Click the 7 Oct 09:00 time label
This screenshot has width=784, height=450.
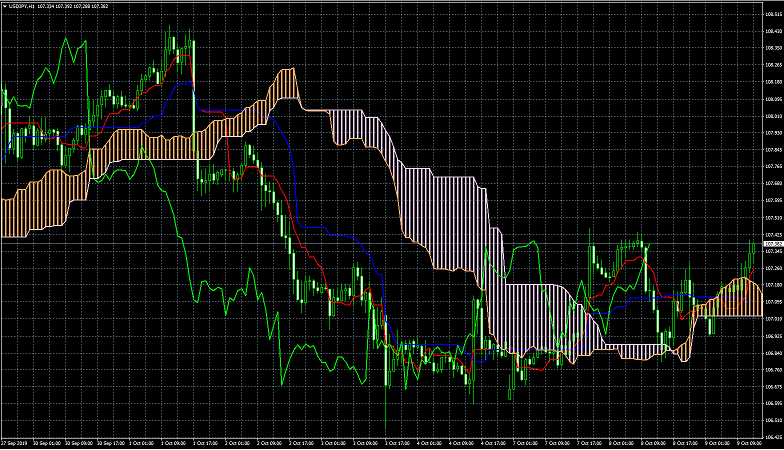(557, 443)
